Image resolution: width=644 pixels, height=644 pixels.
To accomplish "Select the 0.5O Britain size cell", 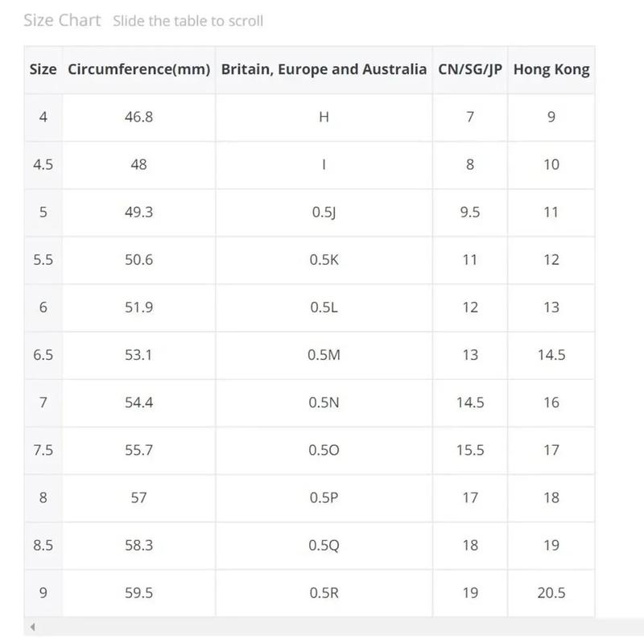I will tap(324, 451).
